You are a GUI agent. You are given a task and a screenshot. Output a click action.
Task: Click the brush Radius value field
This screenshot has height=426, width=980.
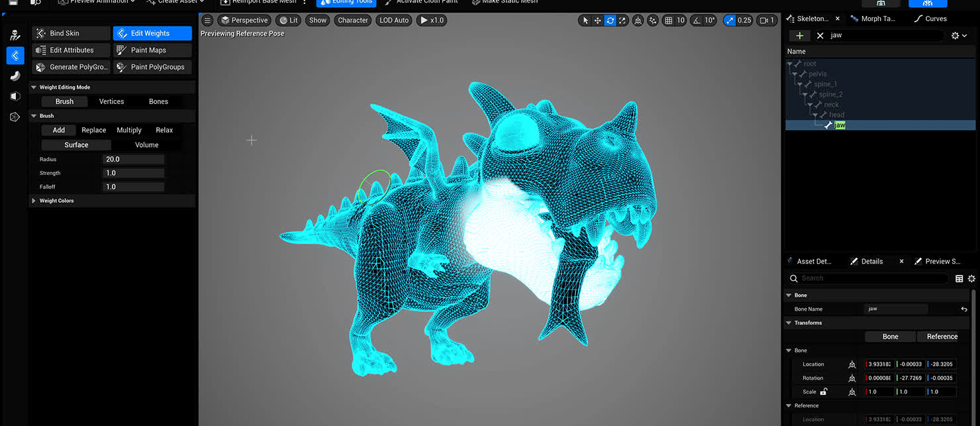coord(134,159)
